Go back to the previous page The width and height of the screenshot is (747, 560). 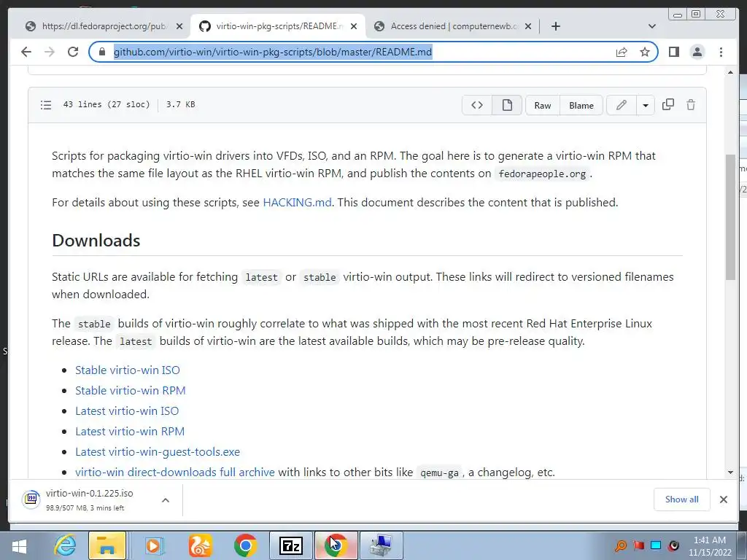click(x=26, y=52)
